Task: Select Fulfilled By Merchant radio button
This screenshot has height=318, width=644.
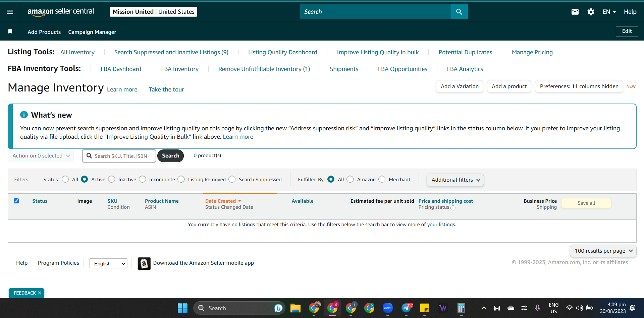Action: 382,179
